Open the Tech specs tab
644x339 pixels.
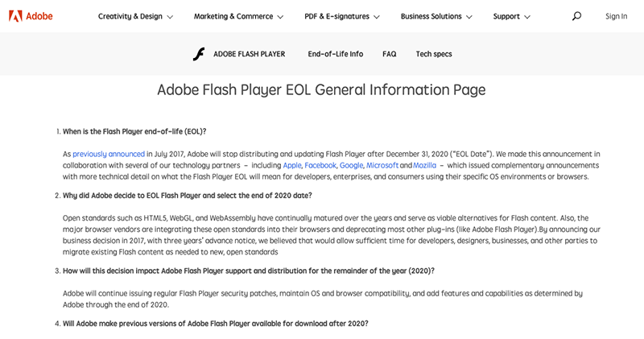coord(434,54)
